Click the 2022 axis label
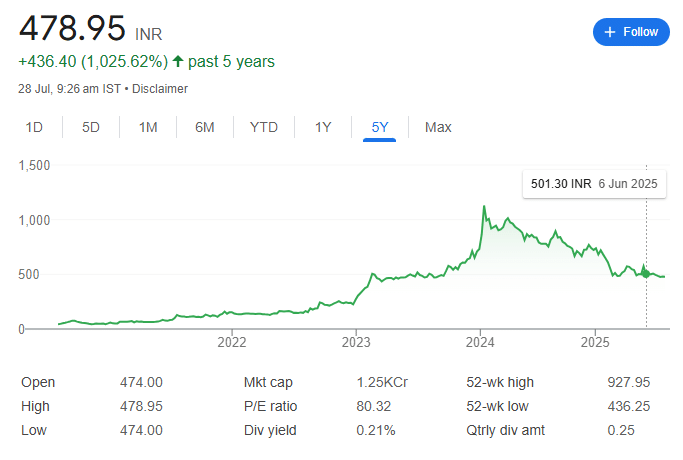The width and height of the screenshot is (683, 460). tap(232, 342)
